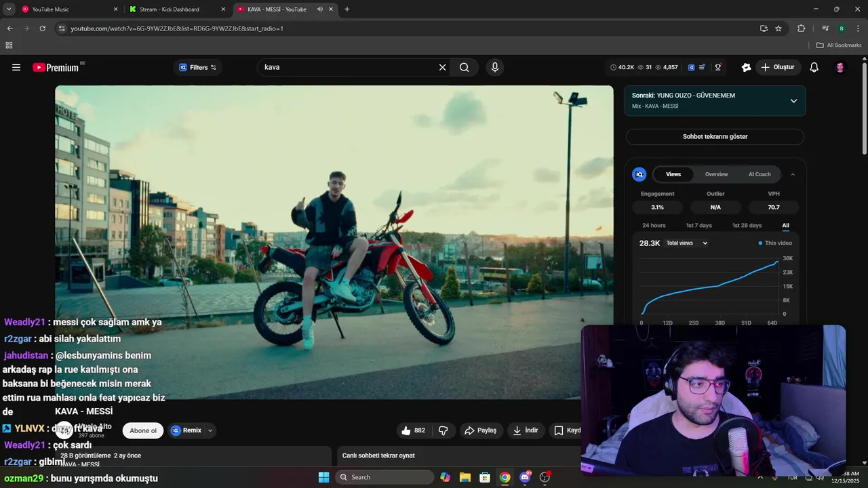Switch to vidIQ Overview tab
The image size is (868, 488).
(716, 174)
